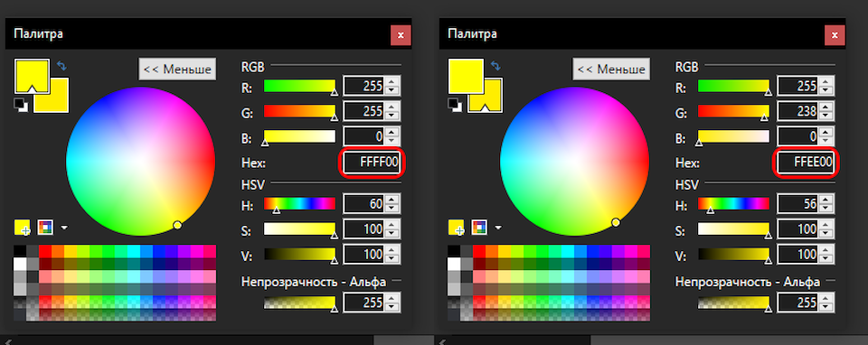Click alpha opacity slider in left Palette
This screenshot has width=868, height=345.
click(299, 303)
